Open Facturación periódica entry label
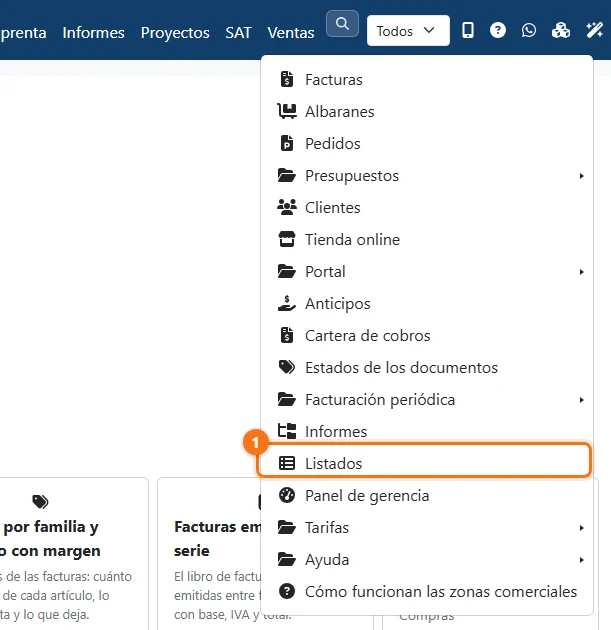The image size is (611, 630). tap(380, 400)
